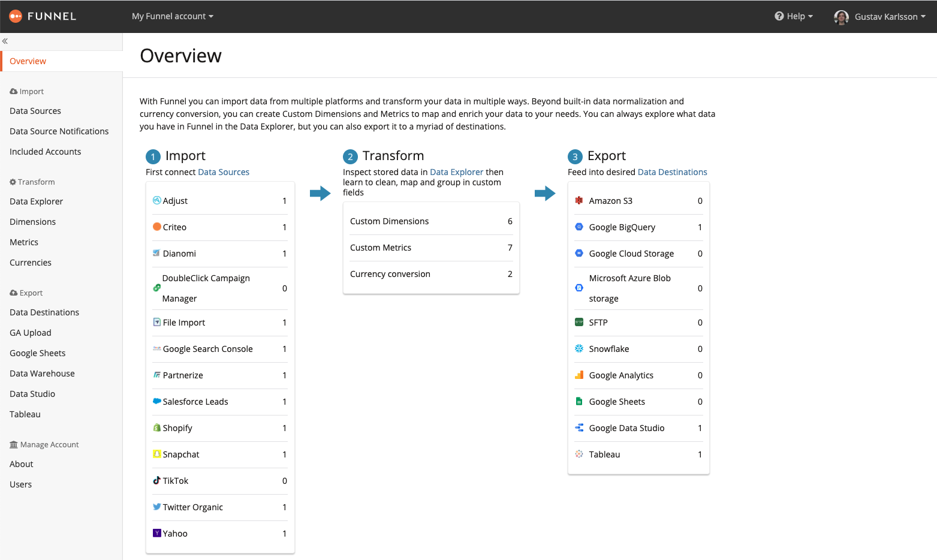
Task: Click the Tableau destination icon
Action: [x=579, y=454]
